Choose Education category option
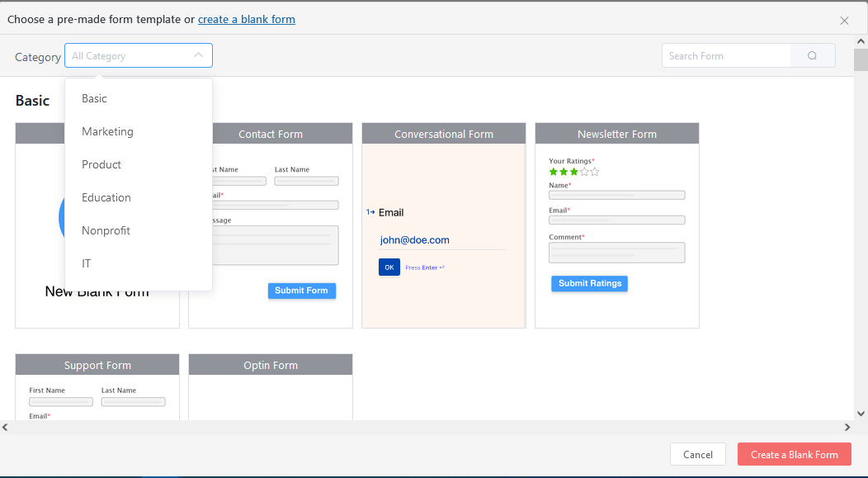Screen dimensions: 868x478 coord(139,197)
